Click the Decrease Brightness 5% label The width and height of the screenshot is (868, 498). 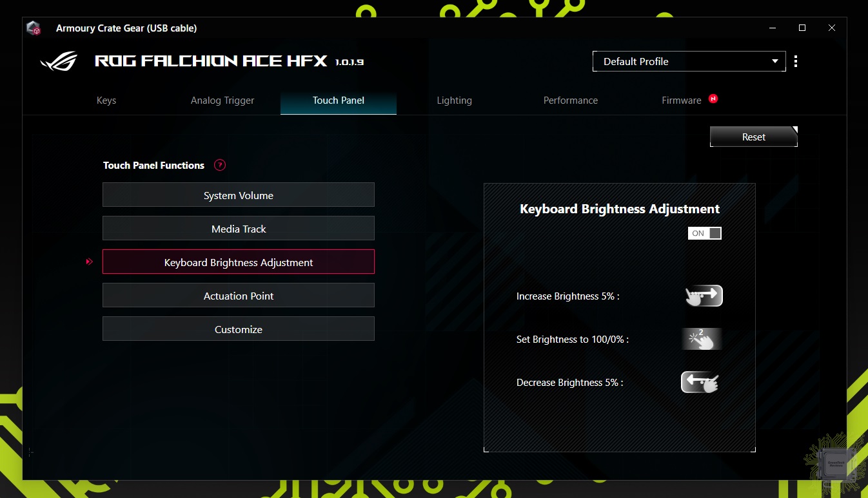(569, 383)
